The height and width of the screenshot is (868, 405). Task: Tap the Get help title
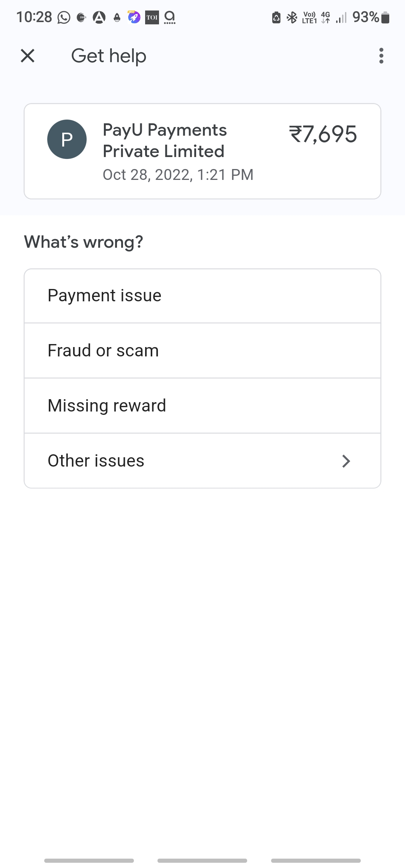[x=109, y=56]
